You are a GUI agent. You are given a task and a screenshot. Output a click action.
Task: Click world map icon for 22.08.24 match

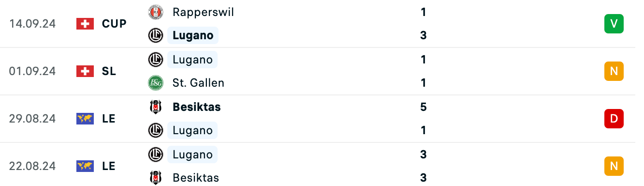[x=85, y=166]
